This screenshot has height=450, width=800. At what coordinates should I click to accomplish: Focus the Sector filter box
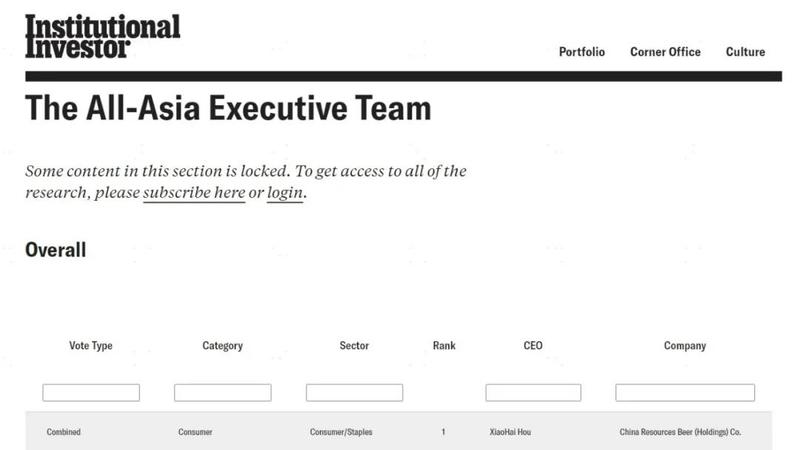(354, 393)
